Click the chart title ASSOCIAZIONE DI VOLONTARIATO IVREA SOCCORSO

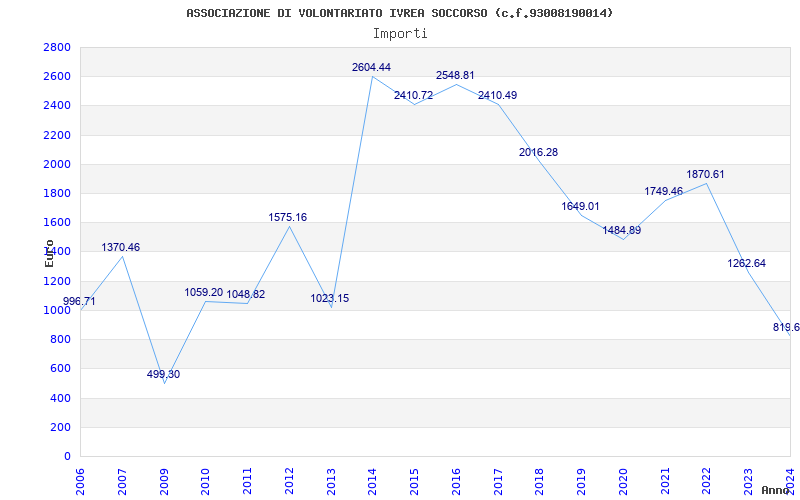(x=337, y=13)
